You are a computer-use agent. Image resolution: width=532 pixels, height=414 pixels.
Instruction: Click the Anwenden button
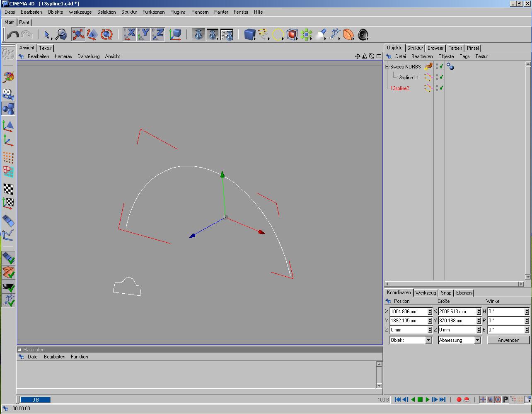[x=508, y=340]
